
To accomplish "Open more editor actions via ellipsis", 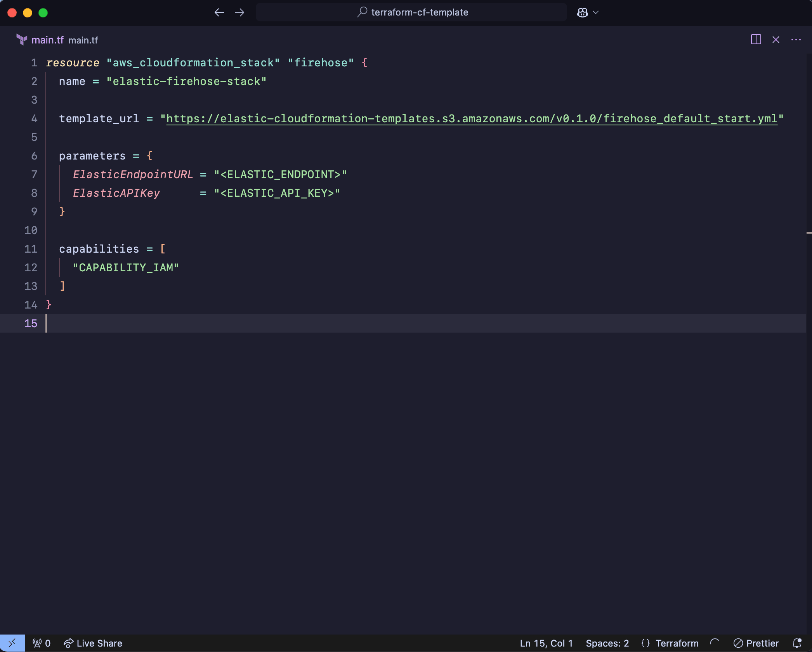I will [796, 40].
